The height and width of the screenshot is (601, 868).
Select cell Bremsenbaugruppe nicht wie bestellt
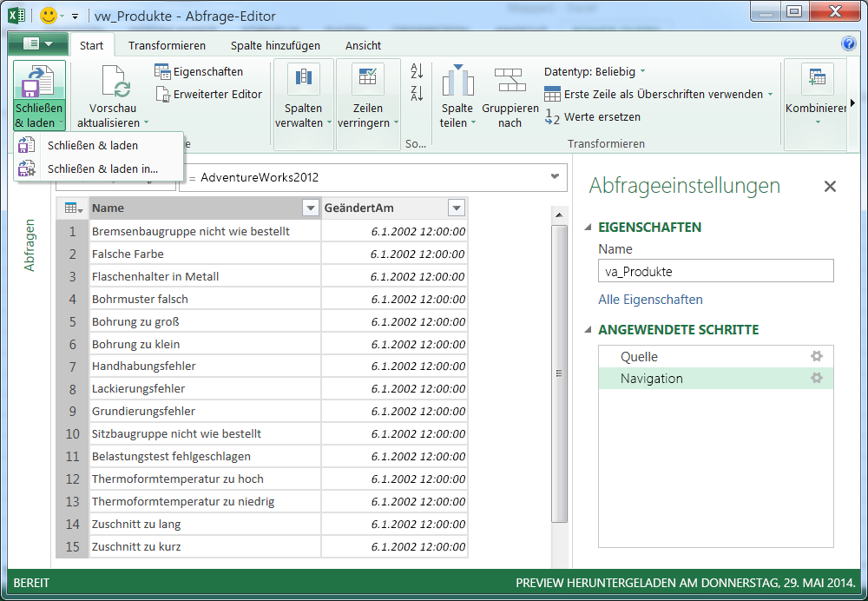pos(205,232)
